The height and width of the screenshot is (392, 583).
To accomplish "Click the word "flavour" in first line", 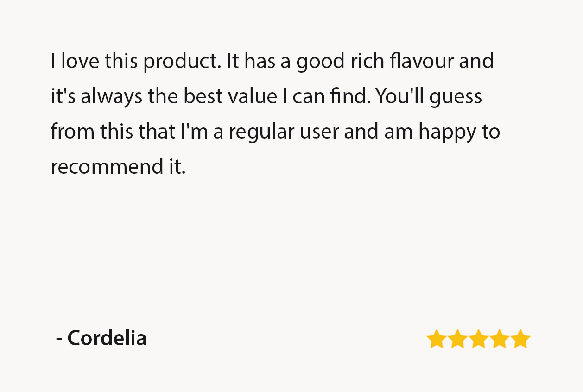I will (422, 61).
